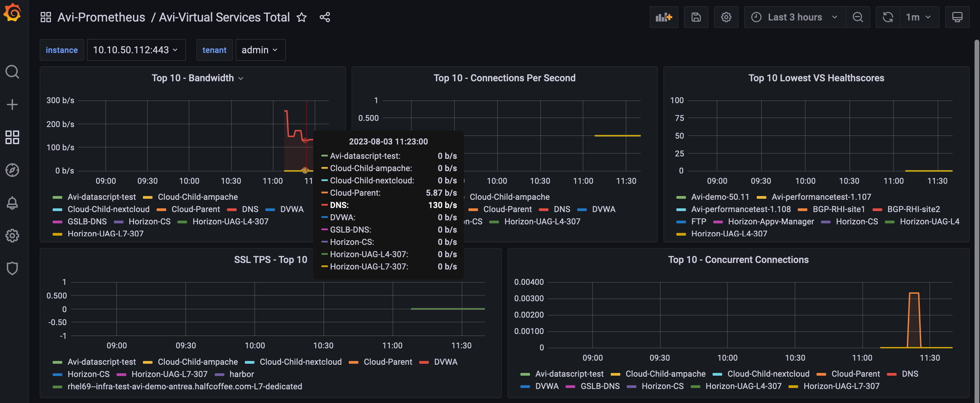980x403 pixels.
Task: Toggle rhel69--infra-test-avi-demo-antrea series in SSL TPS legend
Action: (x=185, y=386)
